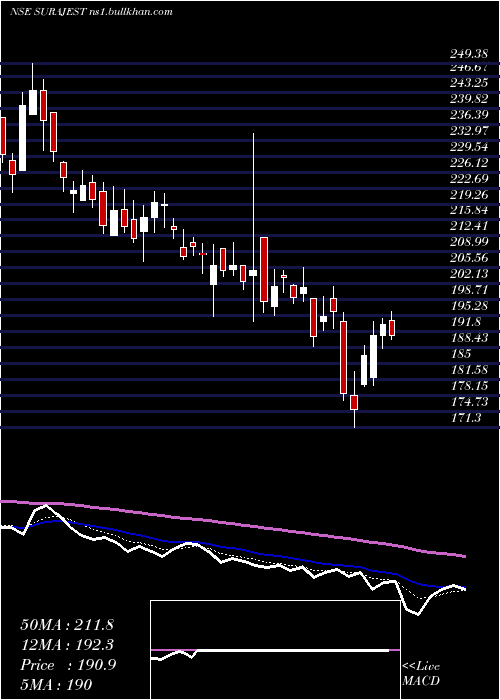
Task: Select the 226.12 price level label
Action: tap(469, 163)
